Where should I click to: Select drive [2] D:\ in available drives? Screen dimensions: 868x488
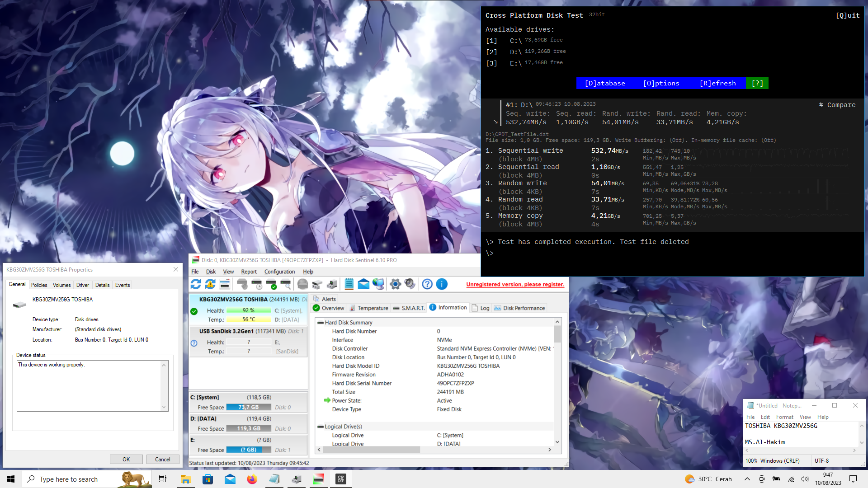pyautogui.click(x=526, y=52)
